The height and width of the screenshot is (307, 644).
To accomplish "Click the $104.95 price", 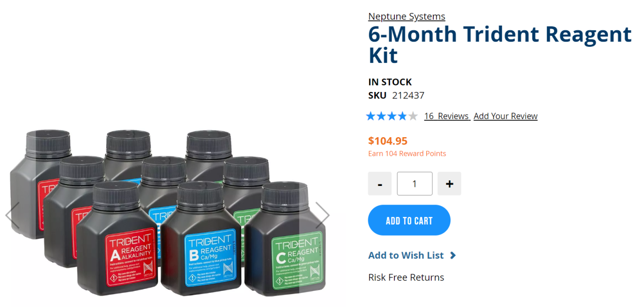I will tap(388, 141).
